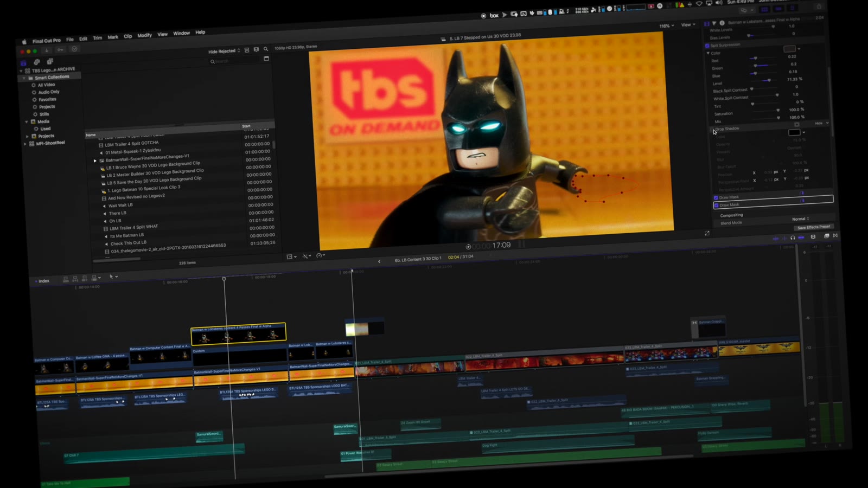Click the Drop Shadow black color swatch
Image resolution: width=868 pixels, height=488 pixels.
pos(794,132)
